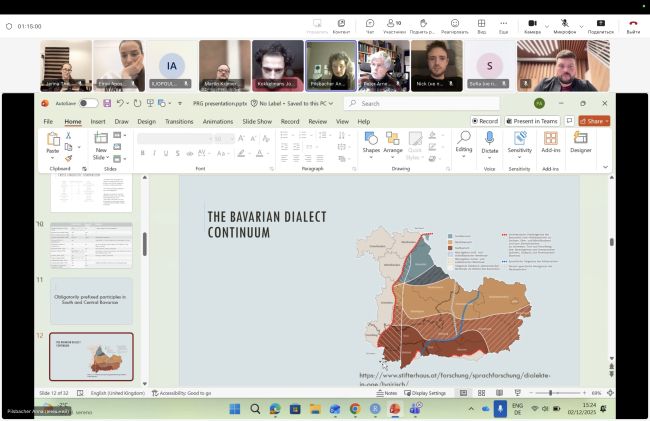
Task: Raise your hand in the meeting
Action: (x=423, y=25)
